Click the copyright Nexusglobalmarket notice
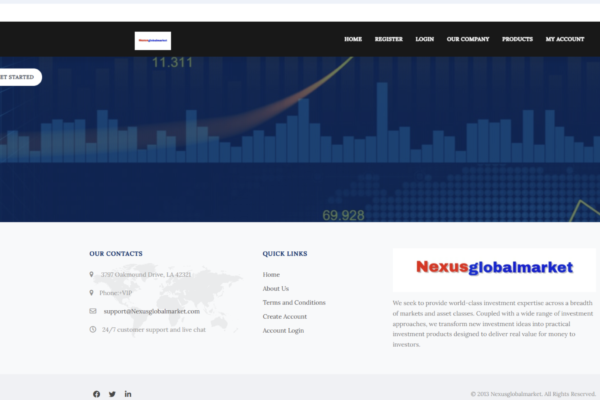The width and height of the screenshot is (600, 400). [x=533, y=394]
